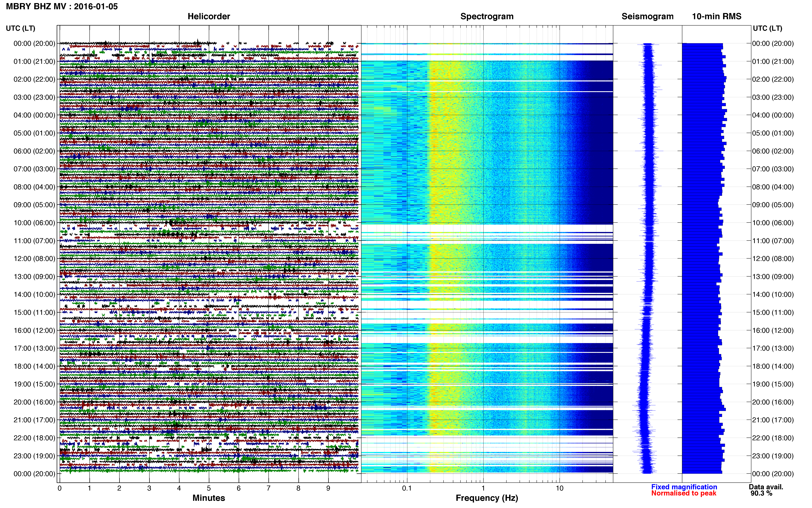Click the blue 'Fixed magnification' legend text
Image resolution: width=812 pixels, height=508 pixels.
[x=684, y=487]
